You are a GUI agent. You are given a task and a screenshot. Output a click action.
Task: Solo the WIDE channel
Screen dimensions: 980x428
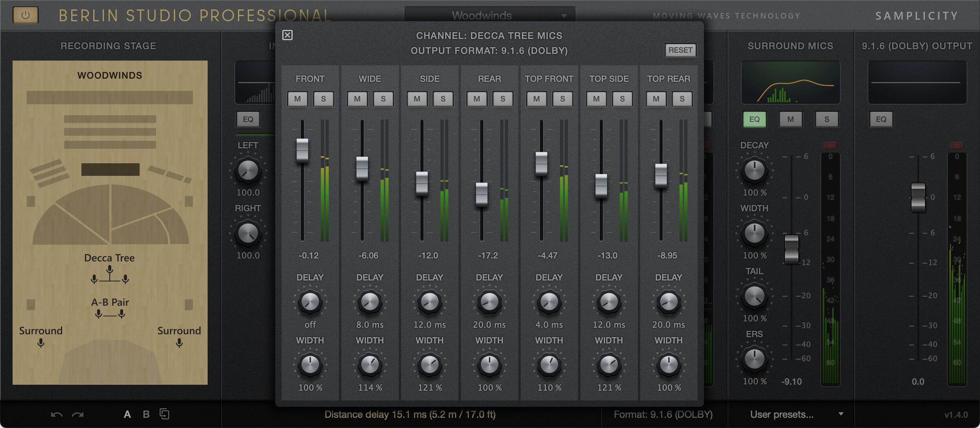383,99
